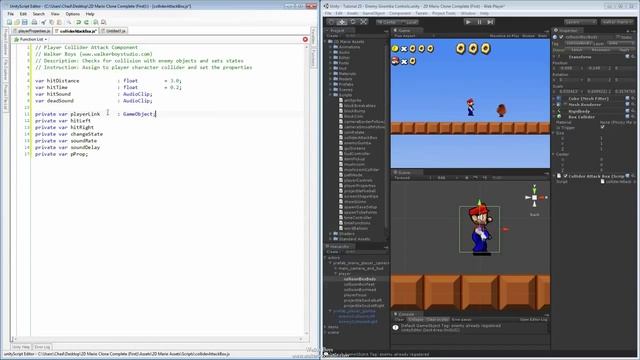Click the Undo icon in script editor toolbar

pyautogui.click(x=78, y=22)
